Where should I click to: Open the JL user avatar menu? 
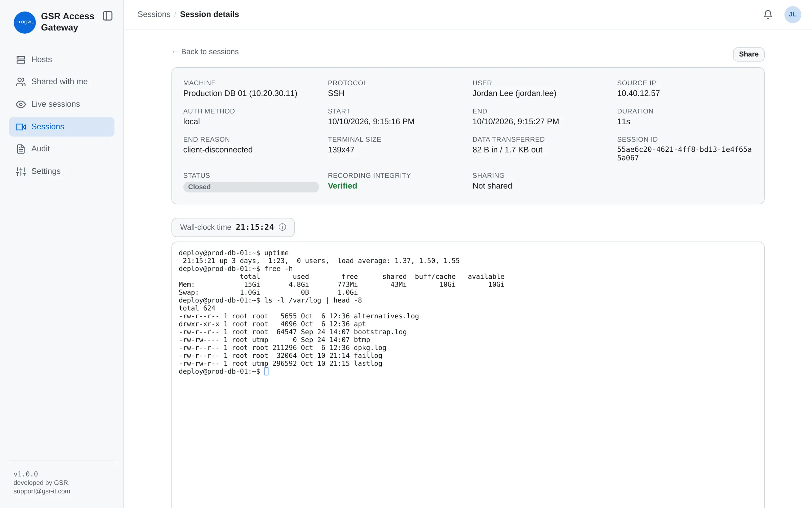792,15
